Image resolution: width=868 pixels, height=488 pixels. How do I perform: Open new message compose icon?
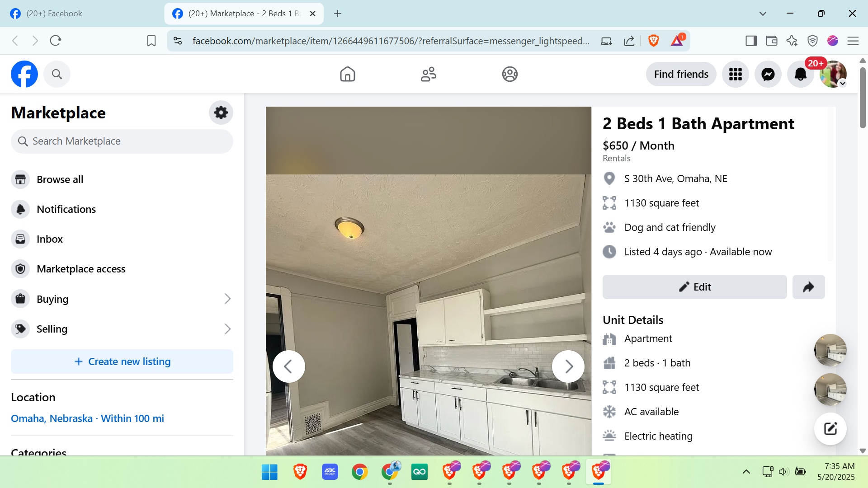click(830, 429)
